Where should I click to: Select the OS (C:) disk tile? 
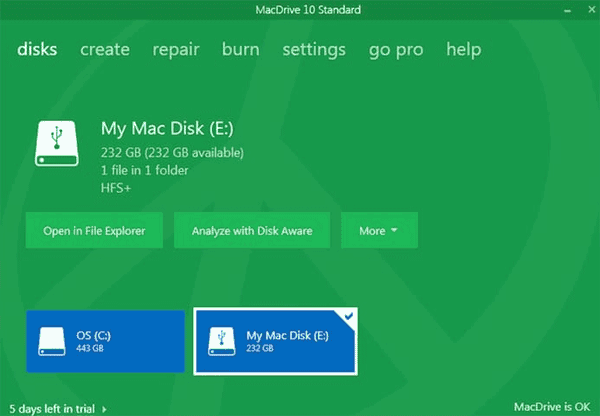point(105,341)
